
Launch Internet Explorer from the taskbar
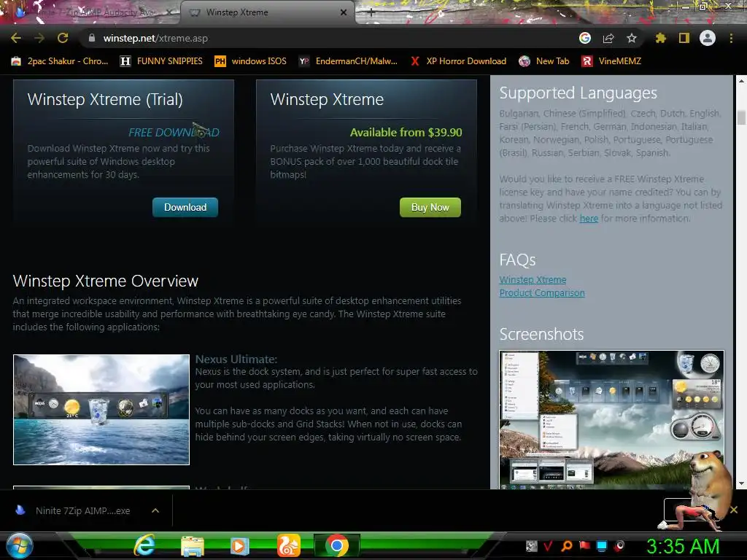tap(144, 545)
